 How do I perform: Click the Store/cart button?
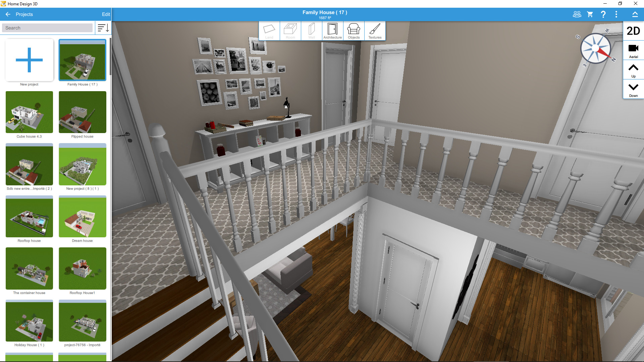(590, 14)
